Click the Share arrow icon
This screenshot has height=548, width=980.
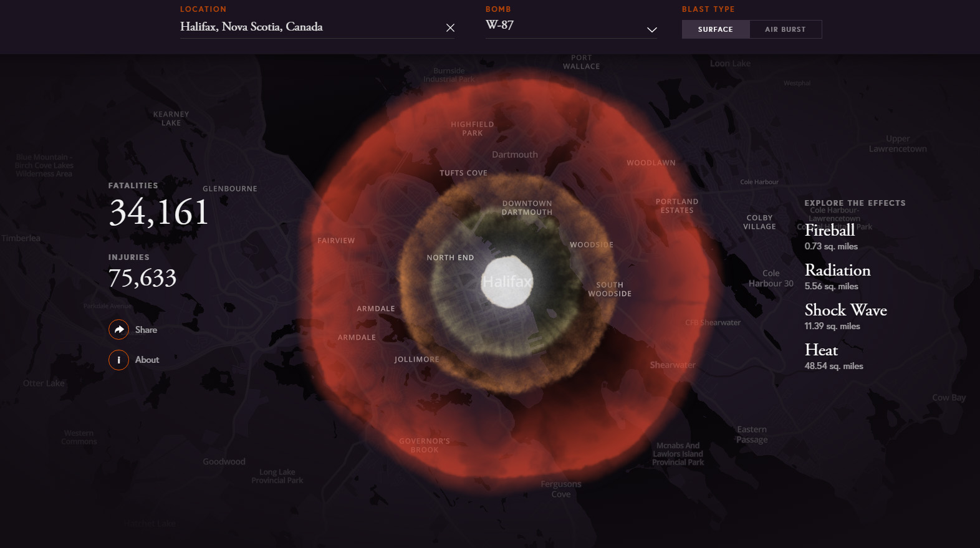pyautogui.click(x=118, y=330)
